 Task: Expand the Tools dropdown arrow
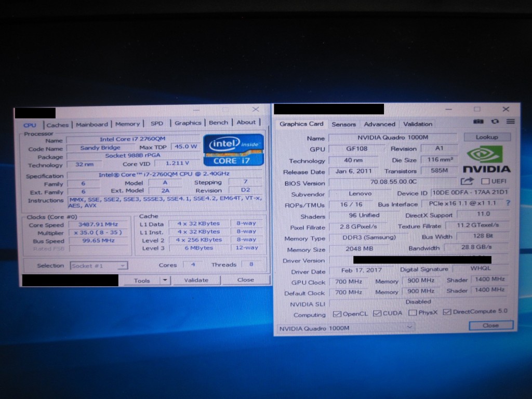[165, 280]
